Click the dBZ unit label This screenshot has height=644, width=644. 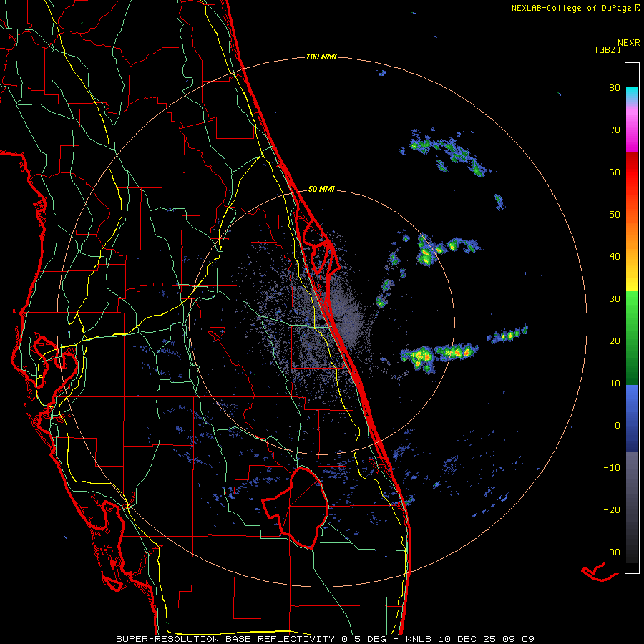tap(608, 50)
